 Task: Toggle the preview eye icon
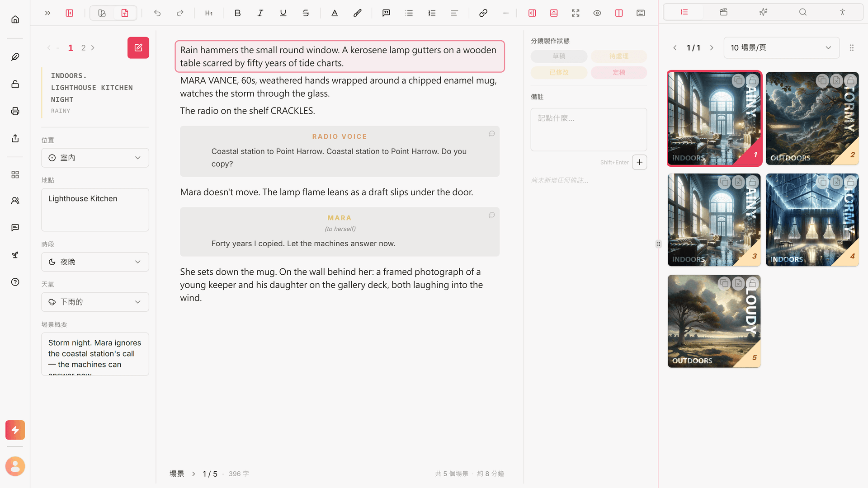click(x=597, y=13)
